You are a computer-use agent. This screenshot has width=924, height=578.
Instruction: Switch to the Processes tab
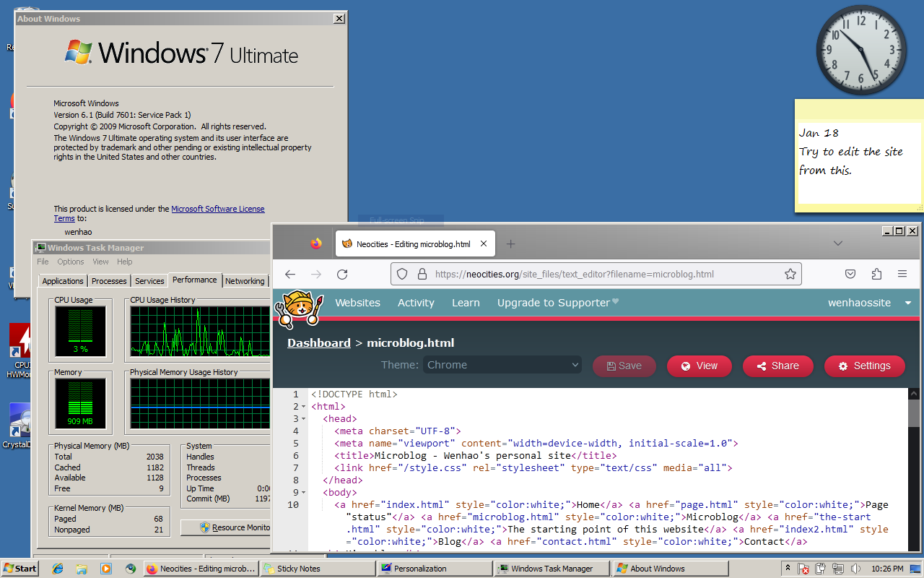click(x=109, y=281)
